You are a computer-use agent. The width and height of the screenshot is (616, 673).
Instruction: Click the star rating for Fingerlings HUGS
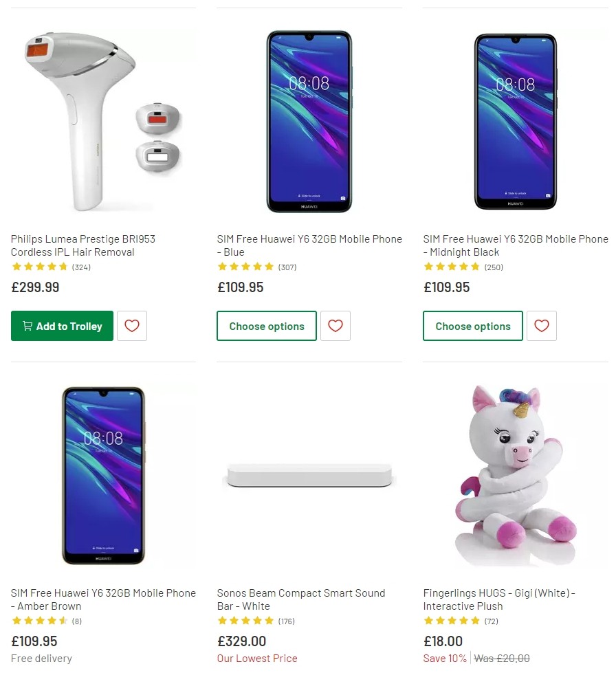pyautogui.click(x=452, y=621)
